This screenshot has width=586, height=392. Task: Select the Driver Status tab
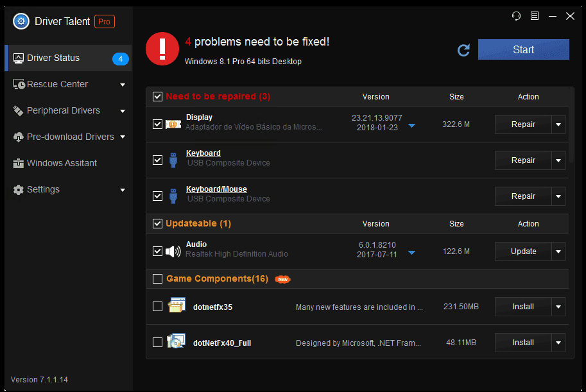tap(68, 58)
